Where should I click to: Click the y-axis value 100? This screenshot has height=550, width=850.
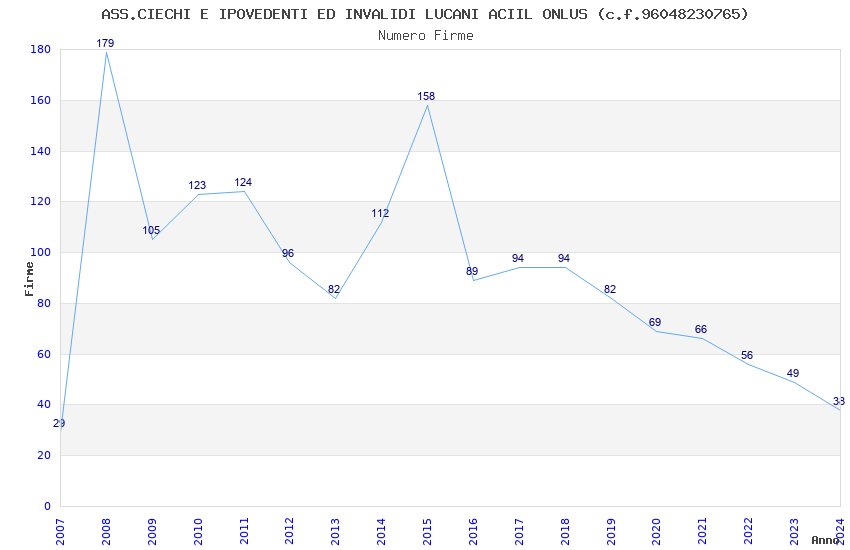[x=40, y=252]
